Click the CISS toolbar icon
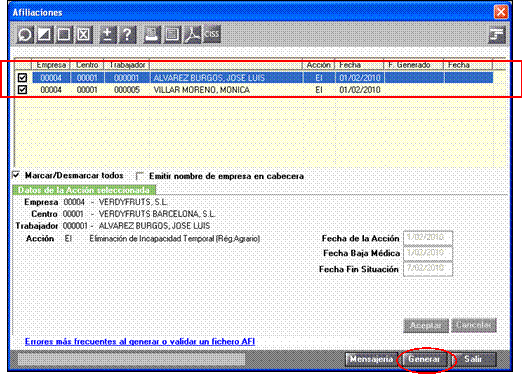 pos(212,34)
